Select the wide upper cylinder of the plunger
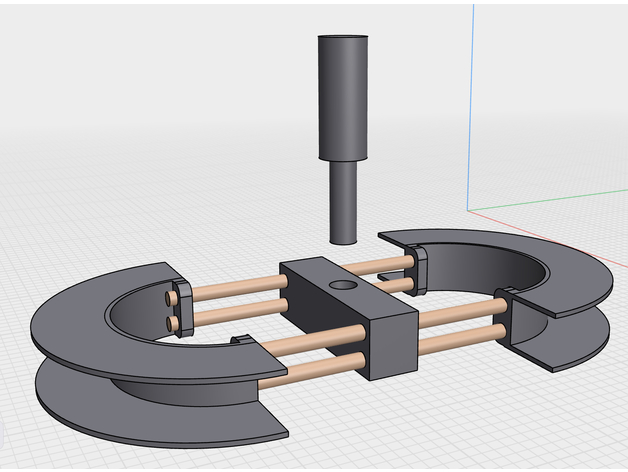Screen dimensions: 628x472 (x=345, y=95)
